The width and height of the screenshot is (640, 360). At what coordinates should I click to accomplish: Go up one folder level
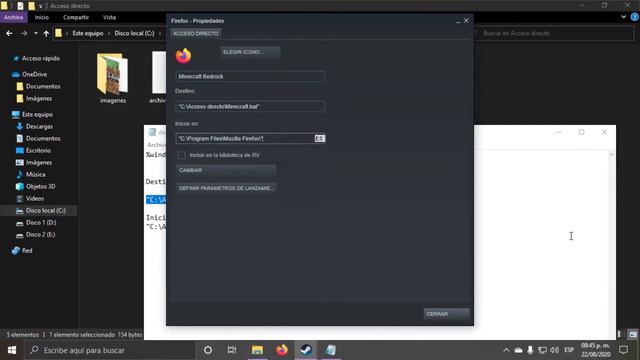point(46,33)
